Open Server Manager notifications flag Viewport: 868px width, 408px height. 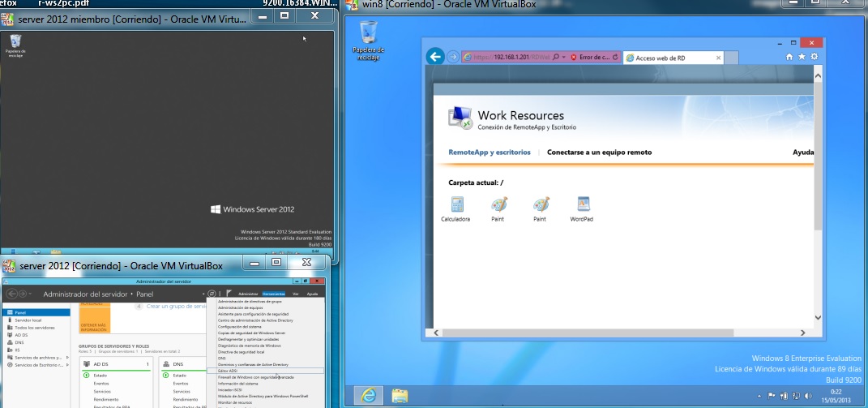coord(229,293)
